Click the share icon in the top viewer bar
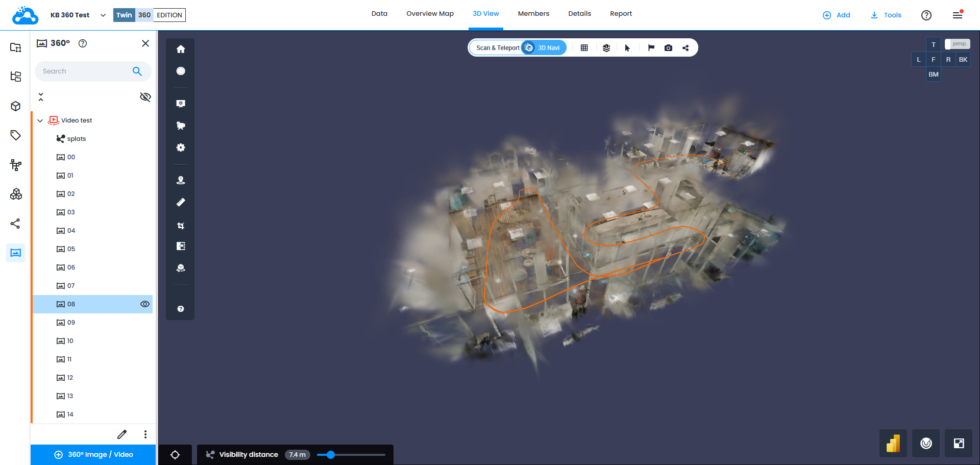Image resolution: width=980 pixels, height=465 pixels. pos(685,47)
